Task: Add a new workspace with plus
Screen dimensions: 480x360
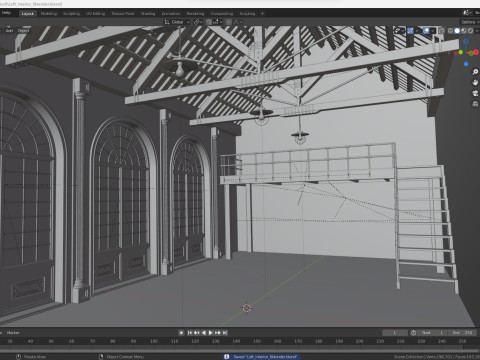Action: pos(262,14)
